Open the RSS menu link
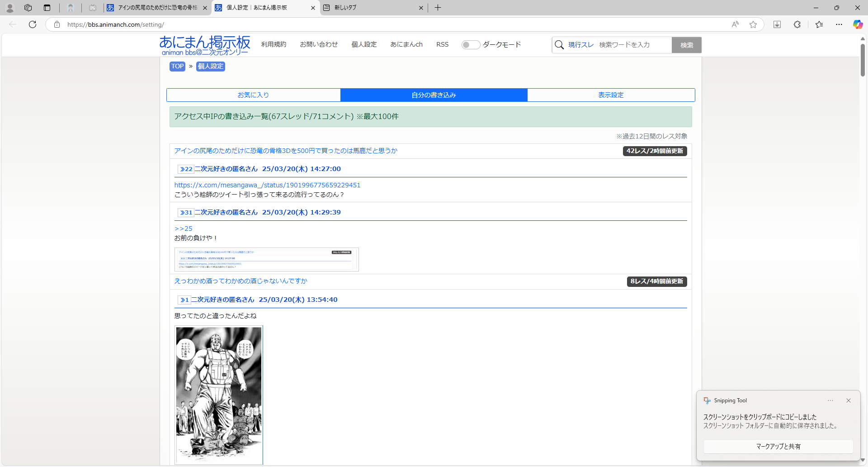Image resolution: width=868 pixels, height=467 pixels. point(443,44)
